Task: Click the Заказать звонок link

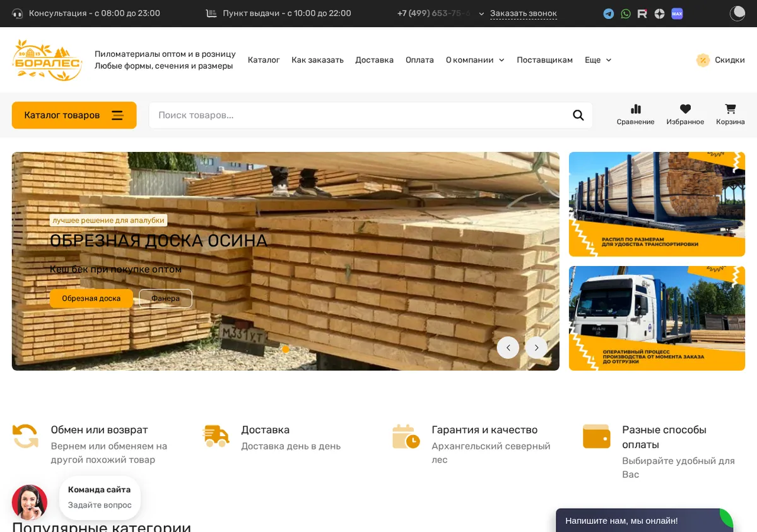Action: [x=524, y=13]
